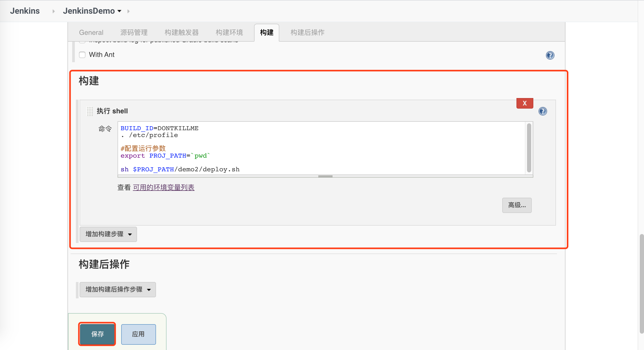The image size is (644, 350).
Task: Open the JenkinsDemo breadcrumb link
Action: pyautogui.click(x=89, y=11)
